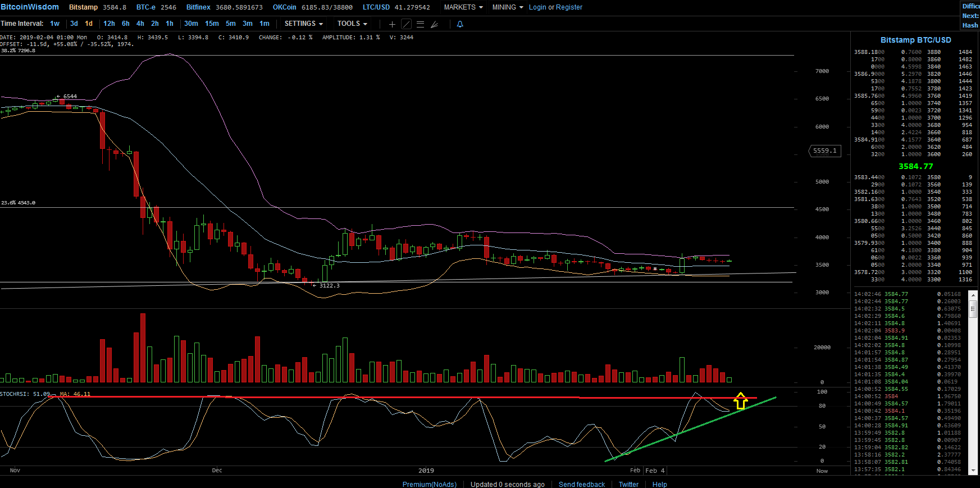
Task: Click the trade entry at 14:02:46
Action: (908, 294)
